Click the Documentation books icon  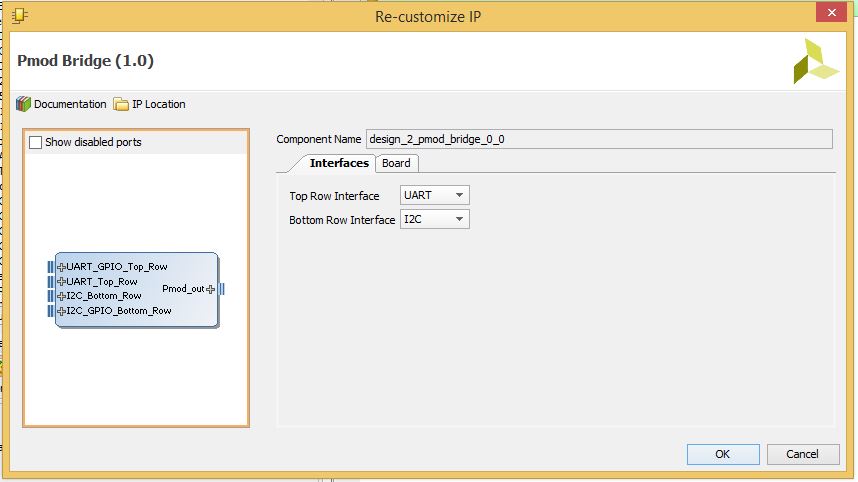coord(23,104)
